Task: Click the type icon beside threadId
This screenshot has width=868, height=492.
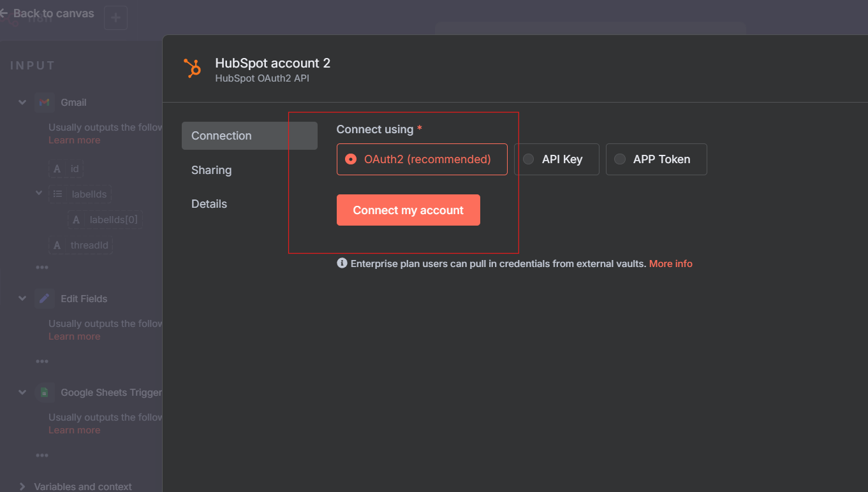Action: coord(57,245)
